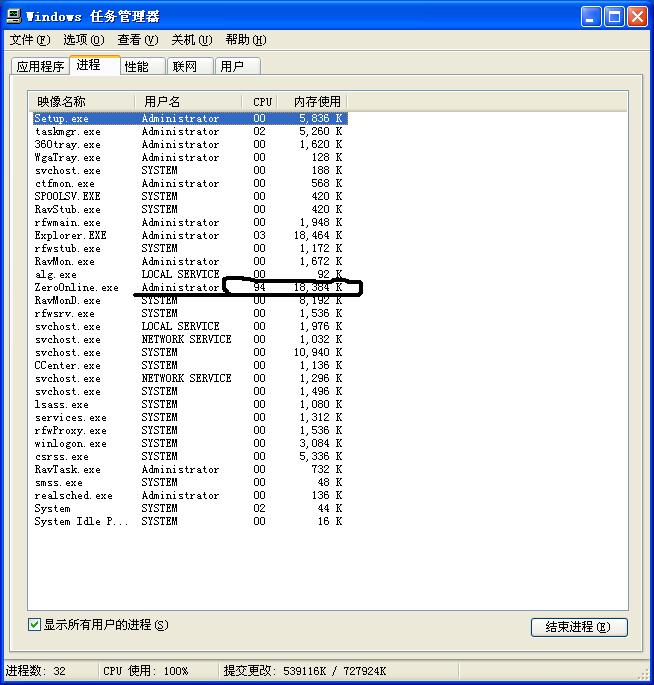Sort by the 映像名称 column header
This screenshot has width=654, height=685.
(82, 102)
